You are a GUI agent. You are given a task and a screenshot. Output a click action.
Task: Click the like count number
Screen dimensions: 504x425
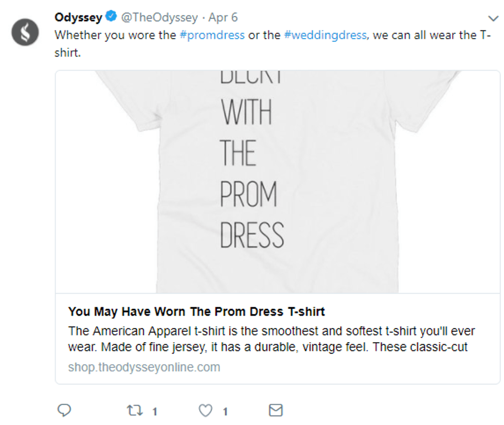(x=225, y=411)
